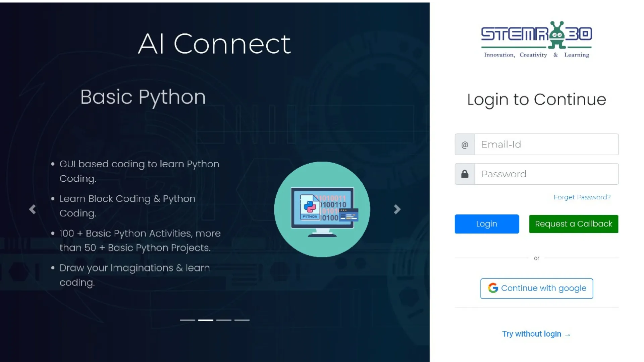This screenshot has height=362, width=644.
Task: Click the password field lock icon
Action: point(465,174)
